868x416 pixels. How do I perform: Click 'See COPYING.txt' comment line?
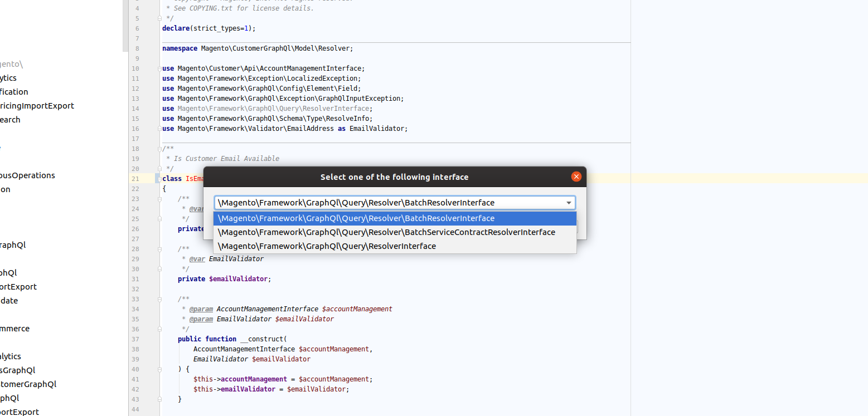(x=240, y=8)
